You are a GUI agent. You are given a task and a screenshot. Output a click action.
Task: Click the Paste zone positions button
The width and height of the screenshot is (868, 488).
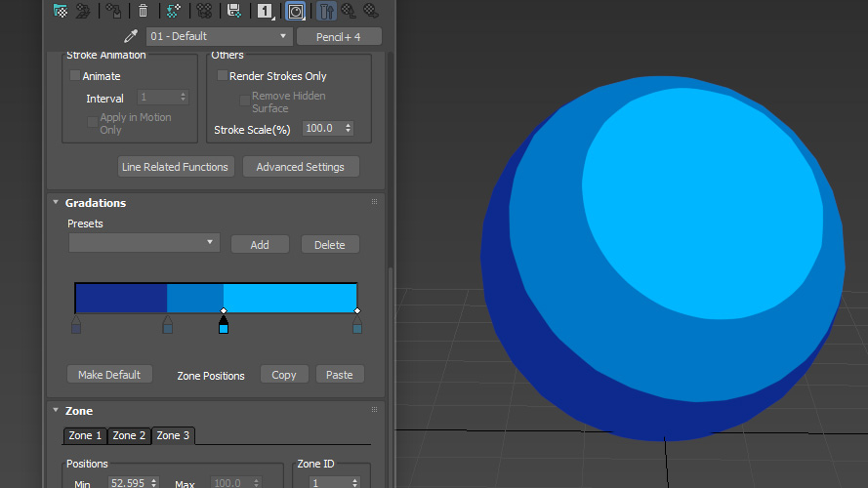(340, 375)
